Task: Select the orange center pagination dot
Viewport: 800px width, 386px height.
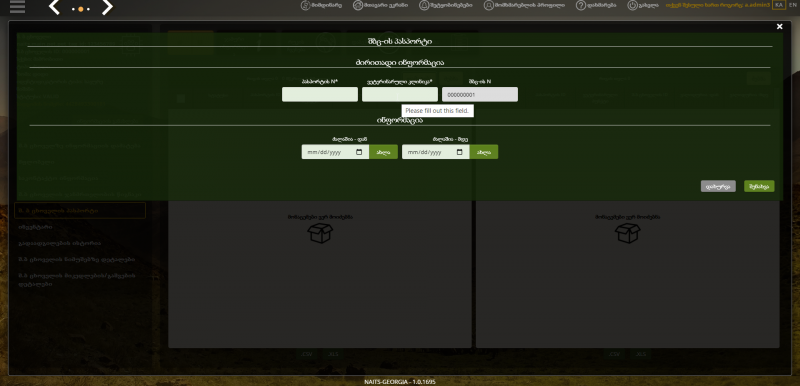Action: [81, 9]
